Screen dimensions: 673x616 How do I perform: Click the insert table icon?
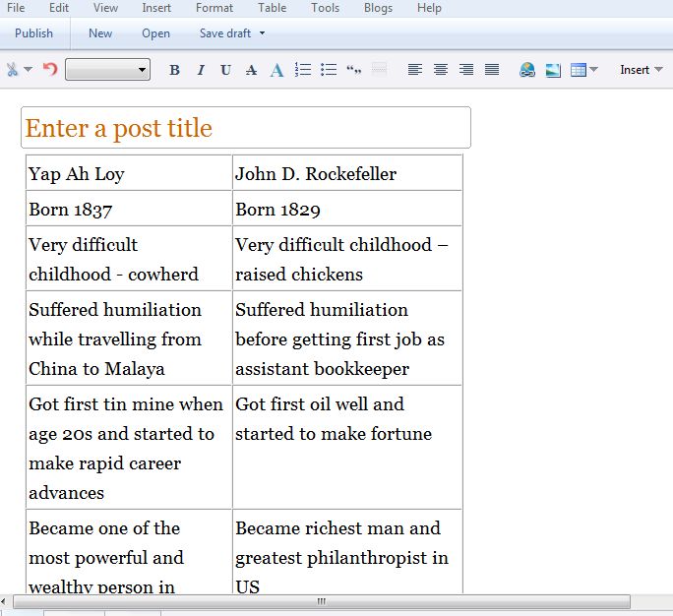[x=579, y=70]
